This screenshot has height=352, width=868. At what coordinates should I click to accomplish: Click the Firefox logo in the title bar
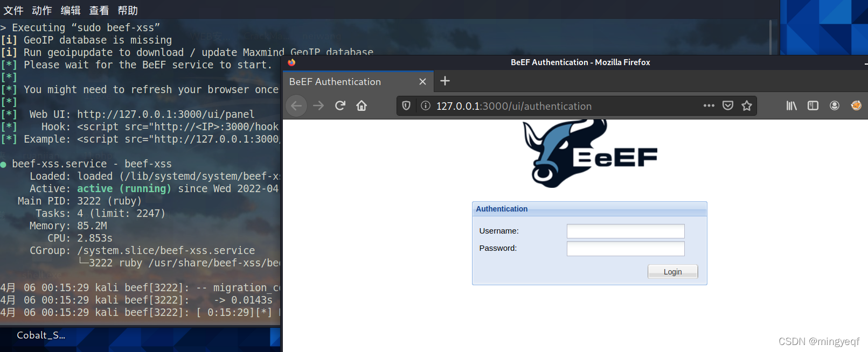(291, 62)
